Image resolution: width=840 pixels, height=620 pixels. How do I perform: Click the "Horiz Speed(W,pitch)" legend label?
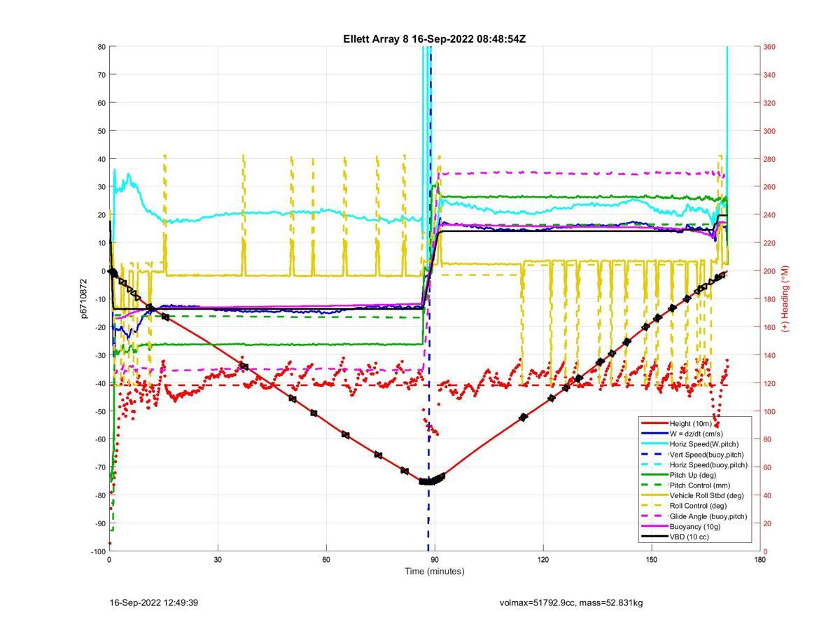(x=704, y=443)
